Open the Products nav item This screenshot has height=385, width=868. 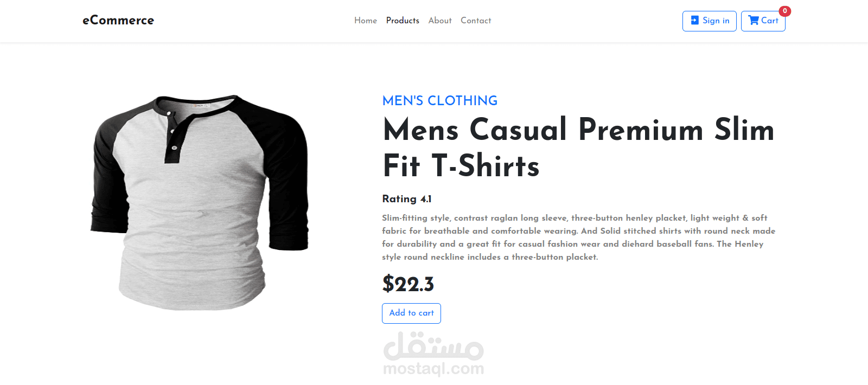tap(403, 21)
